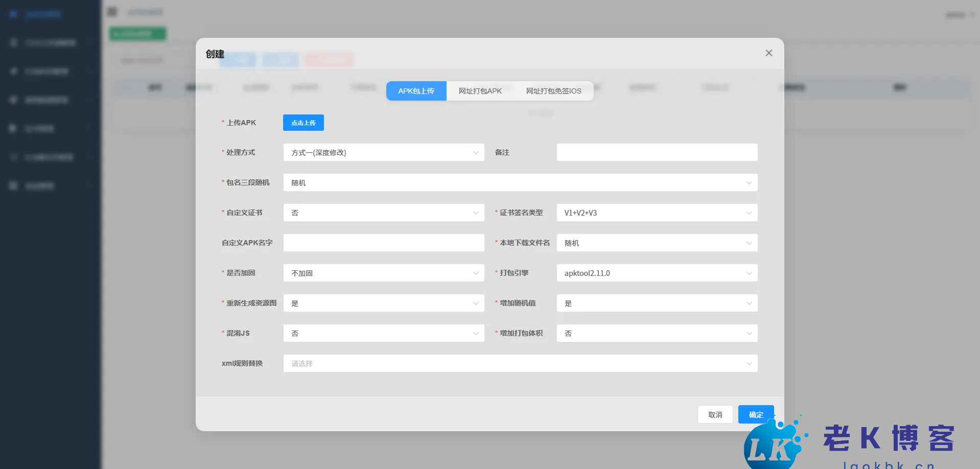Close the 创建 dialog with the X icon

click(x=768, y=53)
